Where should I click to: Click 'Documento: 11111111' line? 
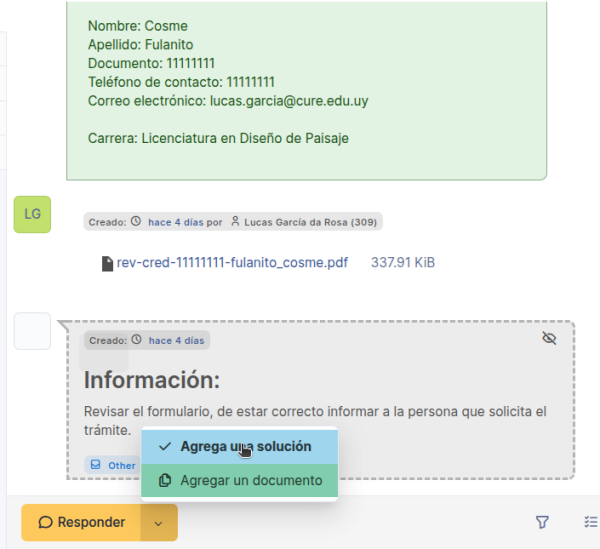(x=151, y=64)
